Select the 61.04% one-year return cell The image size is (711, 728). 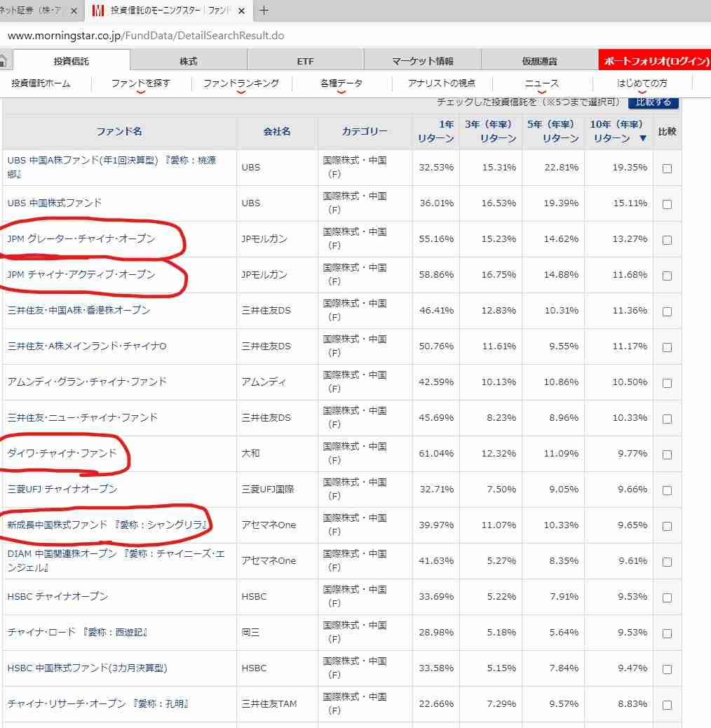tap(436, 453)
